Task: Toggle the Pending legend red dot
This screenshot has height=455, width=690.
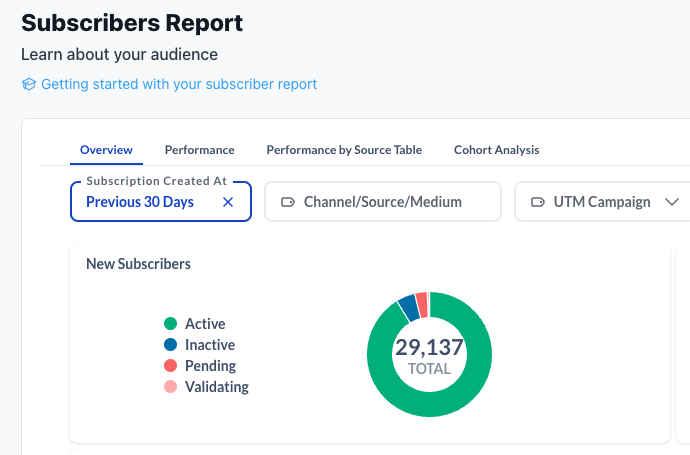Action: tap(170, 366)
